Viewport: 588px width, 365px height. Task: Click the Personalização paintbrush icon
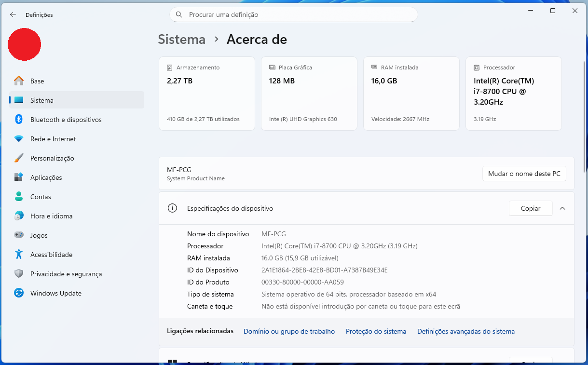pyautogui.click(x=19, y=158)
